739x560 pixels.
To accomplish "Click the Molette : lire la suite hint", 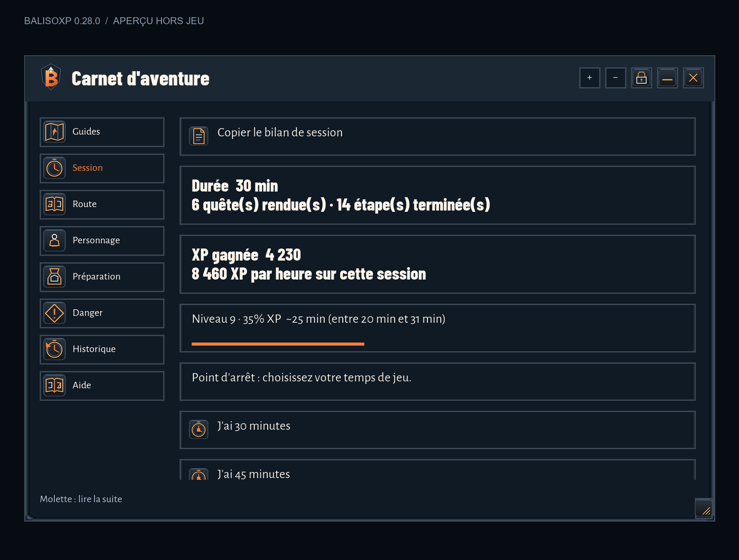I will (81, 499).
